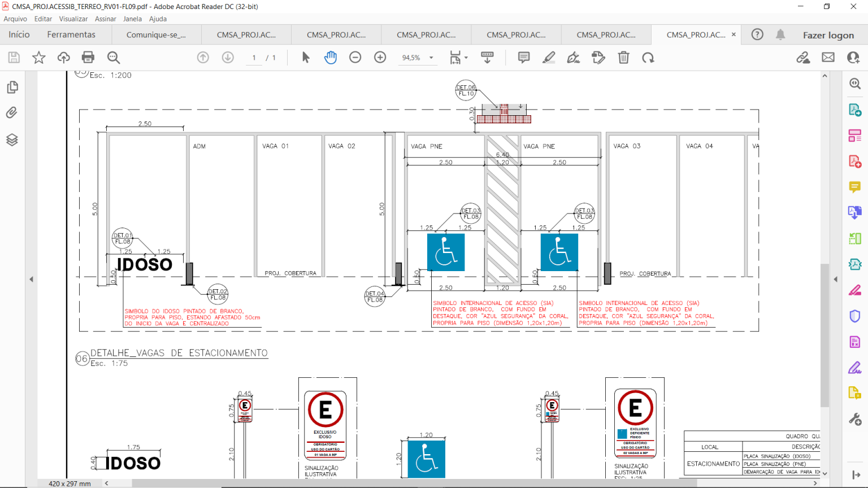Open Redact pink pen tool in right pane
This screenshot has height=488, width=868.
click(x=855, y=290)
